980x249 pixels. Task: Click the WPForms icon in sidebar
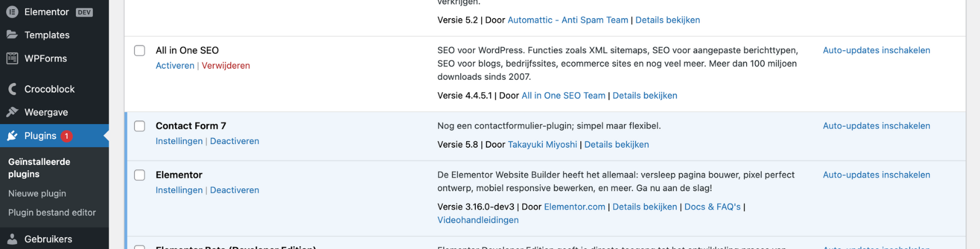12,58
